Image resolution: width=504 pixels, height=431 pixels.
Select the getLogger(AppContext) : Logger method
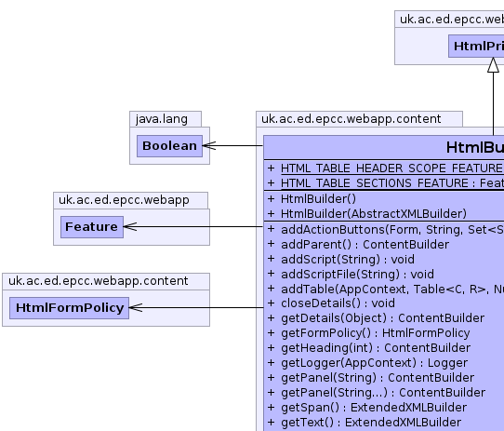(x=374, y=363)
